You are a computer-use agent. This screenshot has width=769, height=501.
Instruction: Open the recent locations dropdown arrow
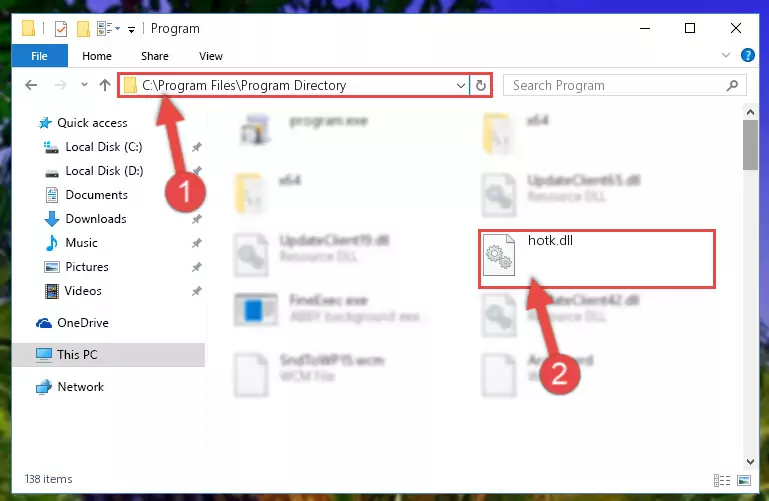(x=84, y=85)
